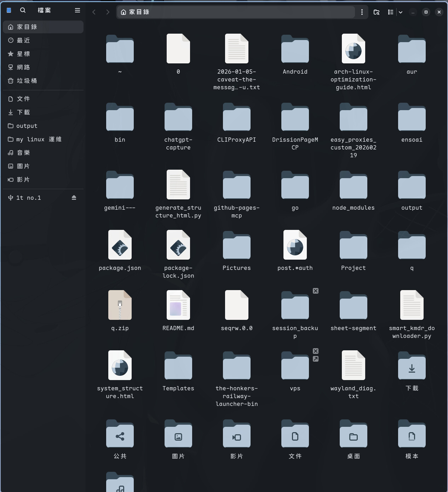The width and height of the screenshot is (448, 492).
Task: Click the search-in-folder icon
Action: (377, 12)
